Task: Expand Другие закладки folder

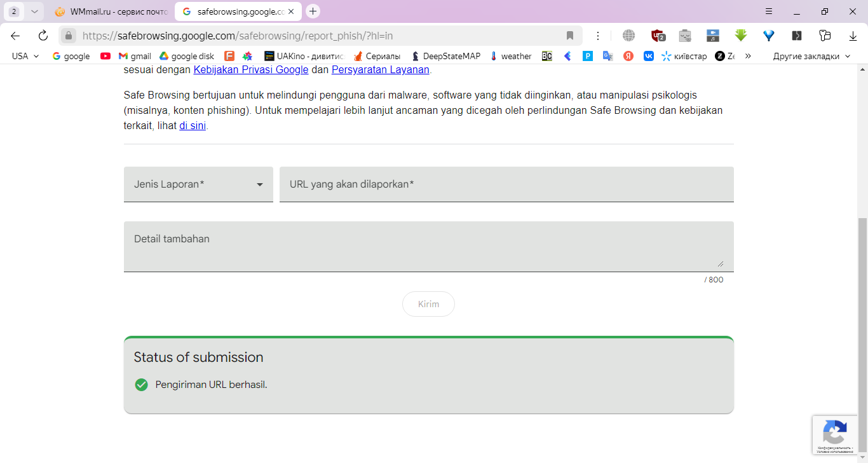Action: tap(811, 56)
